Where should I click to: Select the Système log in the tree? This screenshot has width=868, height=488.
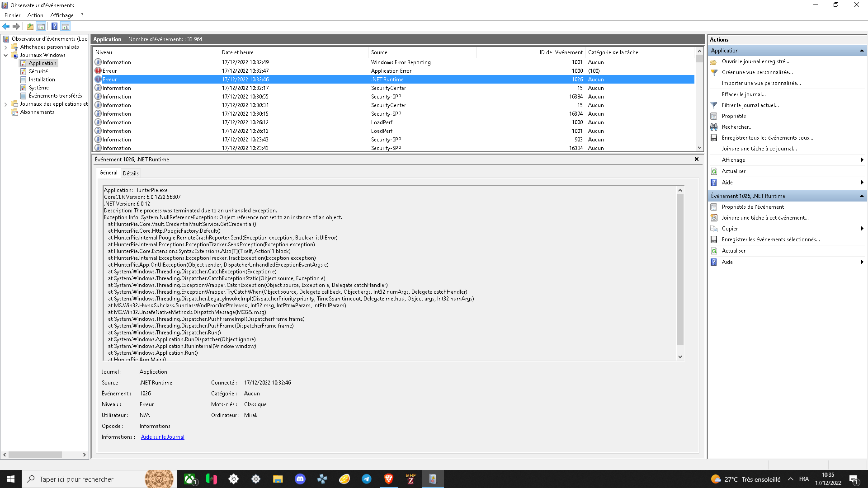click(38, 88)
